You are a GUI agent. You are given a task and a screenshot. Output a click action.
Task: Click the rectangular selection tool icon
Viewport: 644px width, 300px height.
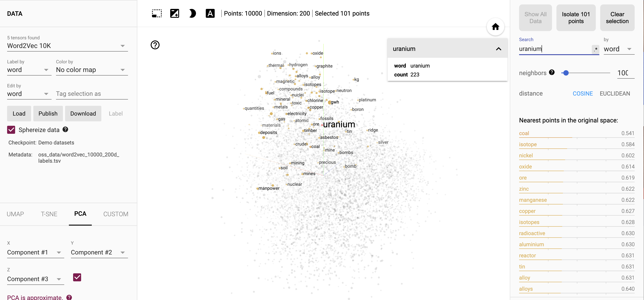[156, 14]
